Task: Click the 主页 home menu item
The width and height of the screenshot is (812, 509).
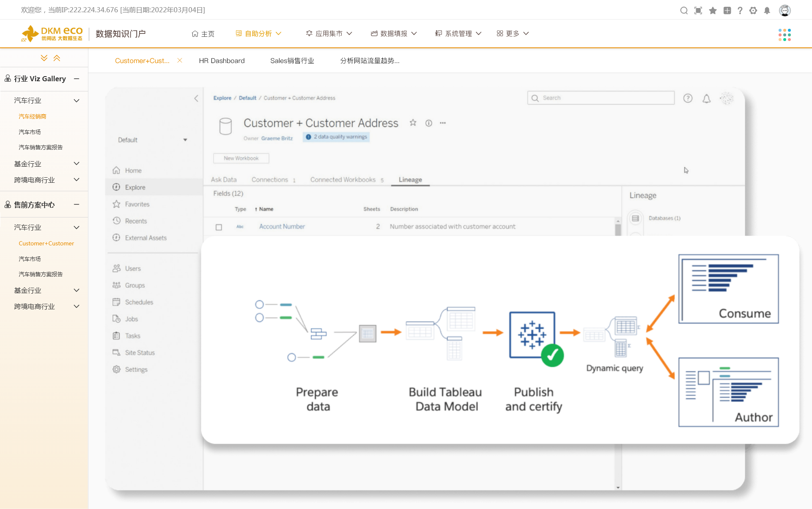Action: point(203,34)
